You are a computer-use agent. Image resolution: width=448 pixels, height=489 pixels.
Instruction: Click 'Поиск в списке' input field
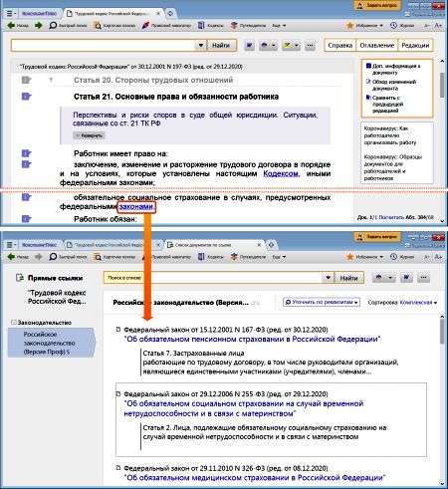213,278
